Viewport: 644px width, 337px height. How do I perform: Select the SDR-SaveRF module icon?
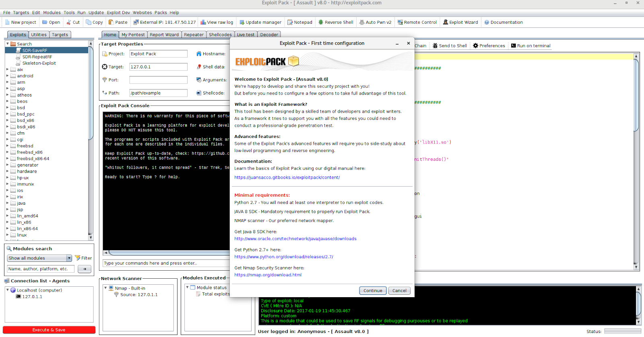[x=19, y=50]
